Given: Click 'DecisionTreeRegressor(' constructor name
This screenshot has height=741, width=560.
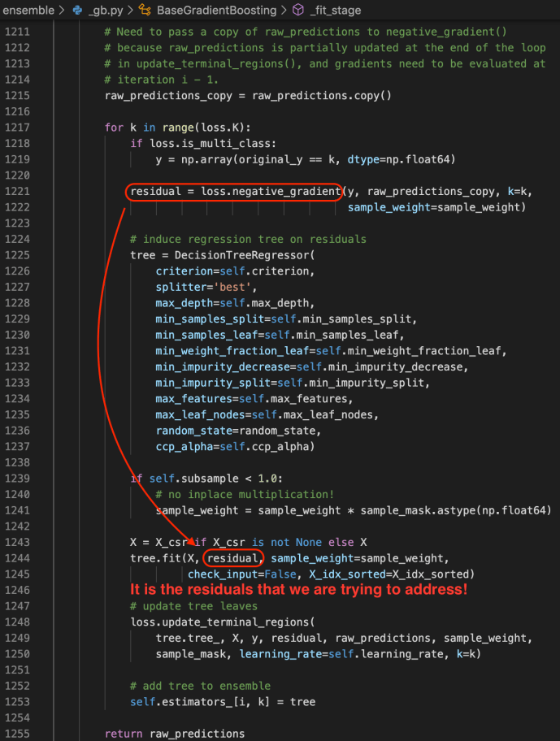Looking at the screenshot, I should (245, 255).
